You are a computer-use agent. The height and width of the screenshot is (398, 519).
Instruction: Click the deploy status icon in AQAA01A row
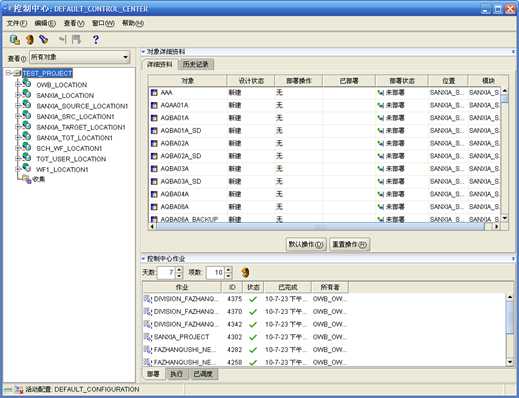(381, 105)
